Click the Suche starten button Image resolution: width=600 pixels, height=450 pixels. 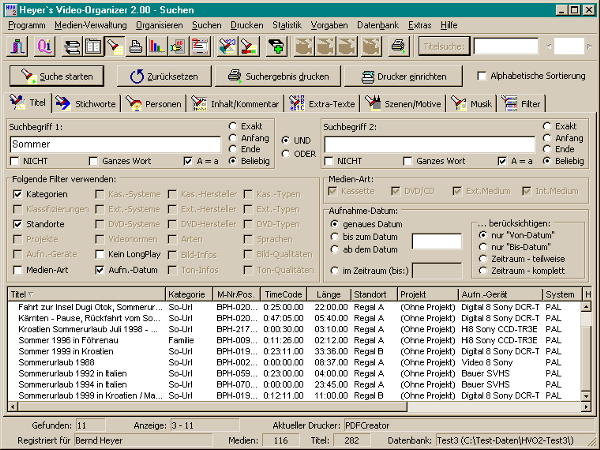click(x=58, y=76)
